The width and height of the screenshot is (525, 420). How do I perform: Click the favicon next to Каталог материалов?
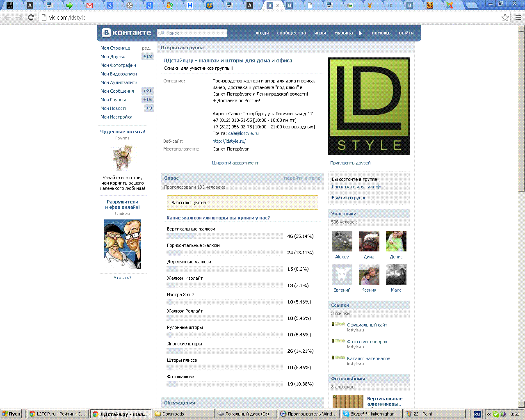tap(338, 358)
